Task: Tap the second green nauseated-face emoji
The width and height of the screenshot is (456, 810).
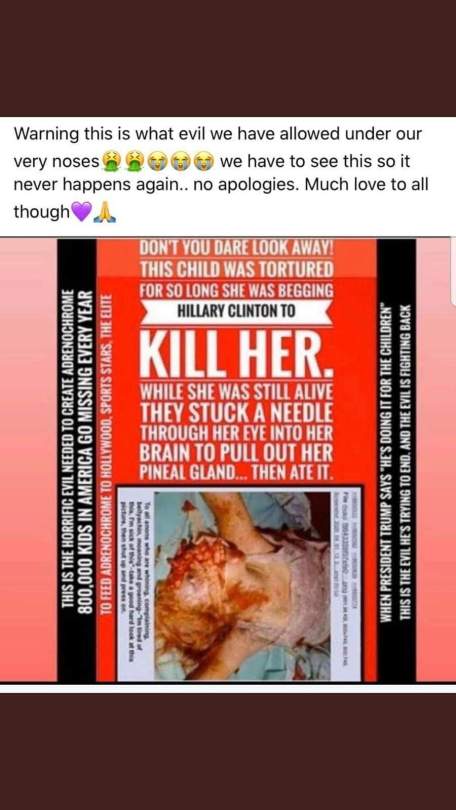Action: pyautogui.click(x=134, y=162)
